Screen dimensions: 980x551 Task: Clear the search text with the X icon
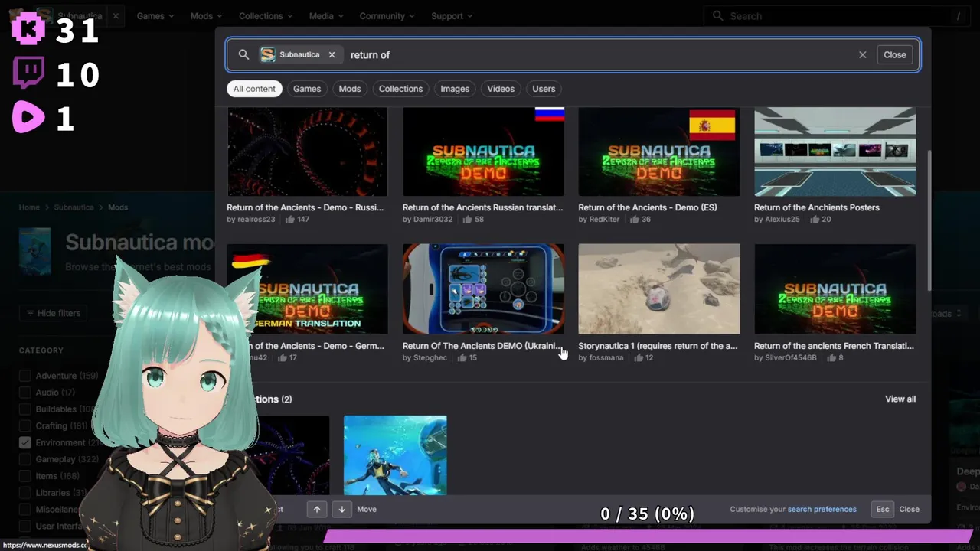[x=862, y=55]
